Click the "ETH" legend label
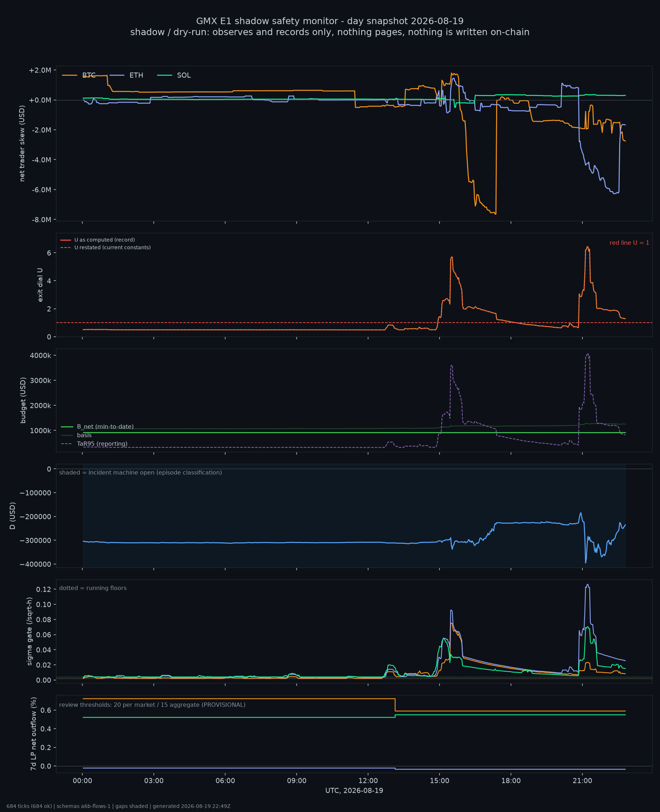660x812 pixels. tap(136, 75)
